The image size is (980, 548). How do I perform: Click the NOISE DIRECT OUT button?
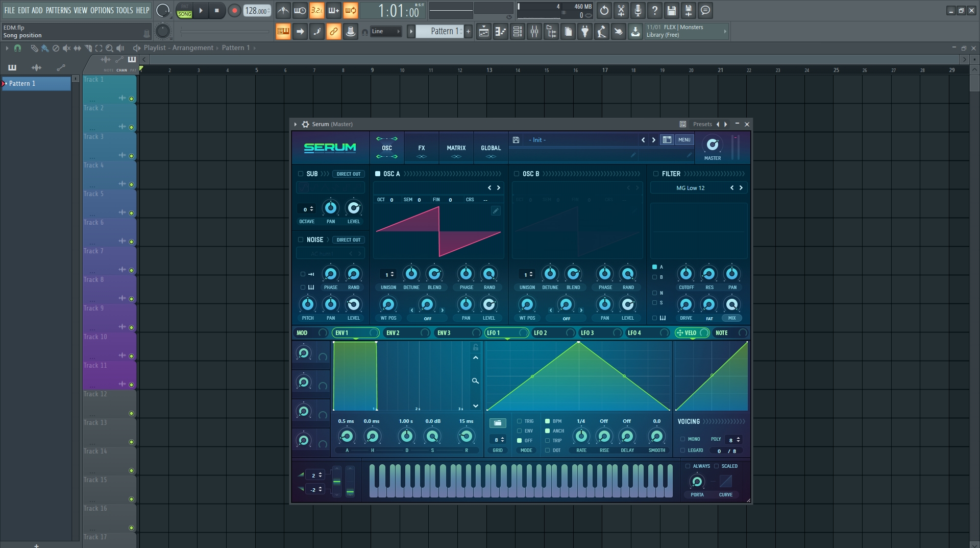coord(349,240)
